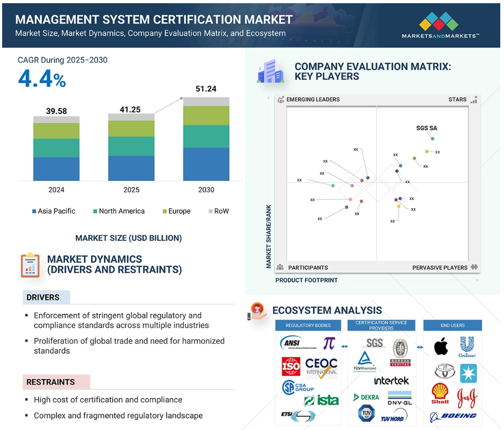Click the 2030 x-axis year label

click(x=206, y=190)
